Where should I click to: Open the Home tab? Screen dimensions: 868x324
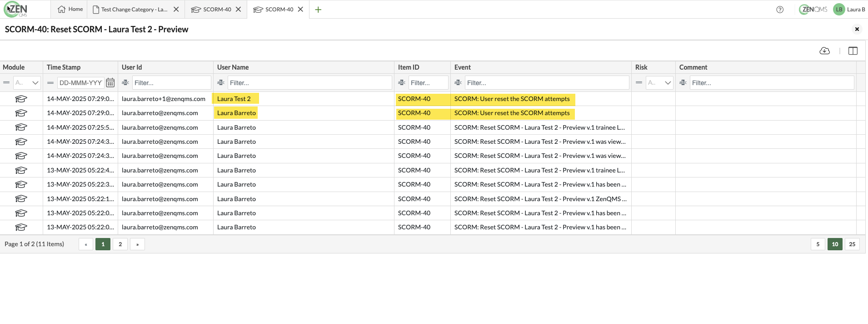70,9
